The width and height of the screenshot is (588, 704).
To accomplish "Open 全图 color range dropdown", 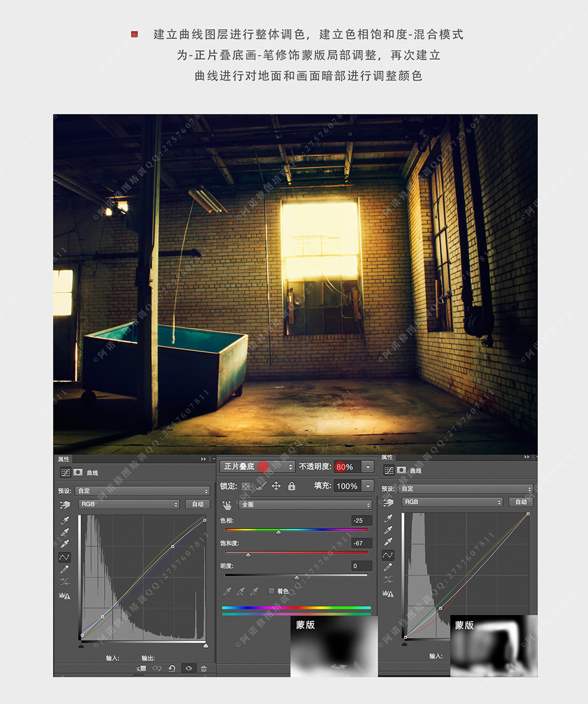I will tap(305, 505).
